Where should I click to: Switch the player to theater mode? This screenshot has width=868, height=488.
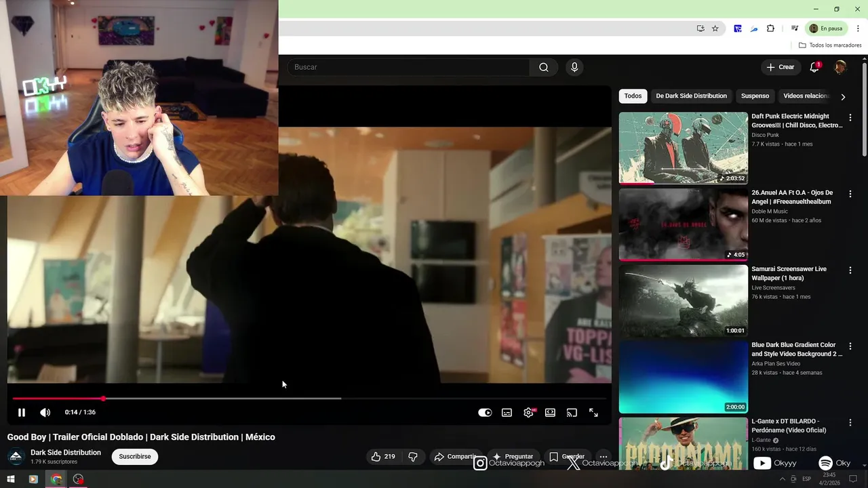coord(550,412)
